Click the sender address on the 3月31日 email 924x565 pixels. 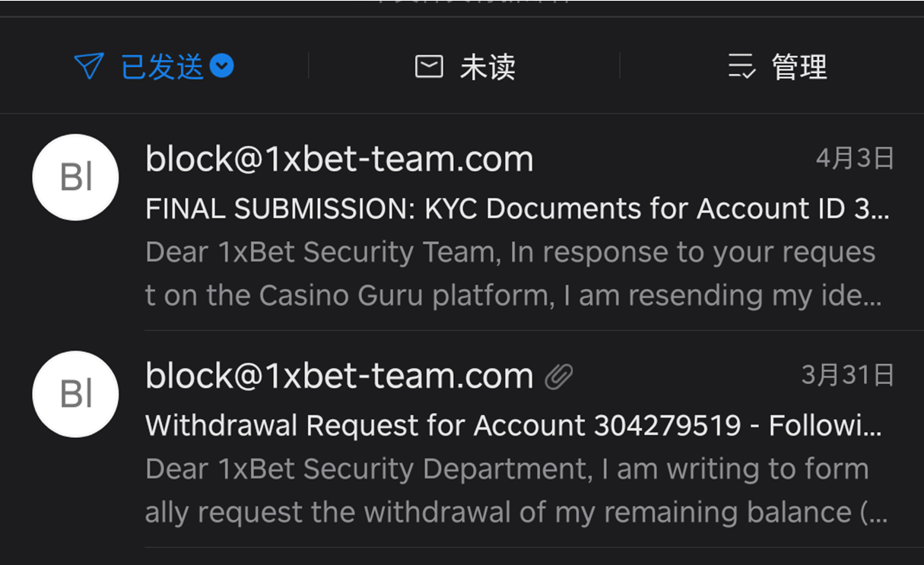coord(339,376)
